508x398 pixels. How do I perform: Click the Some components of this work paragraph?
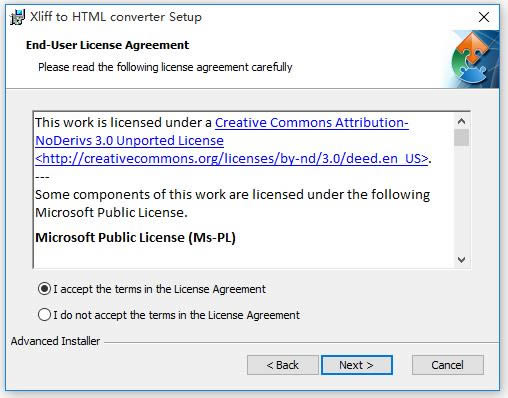click(233, 203)
